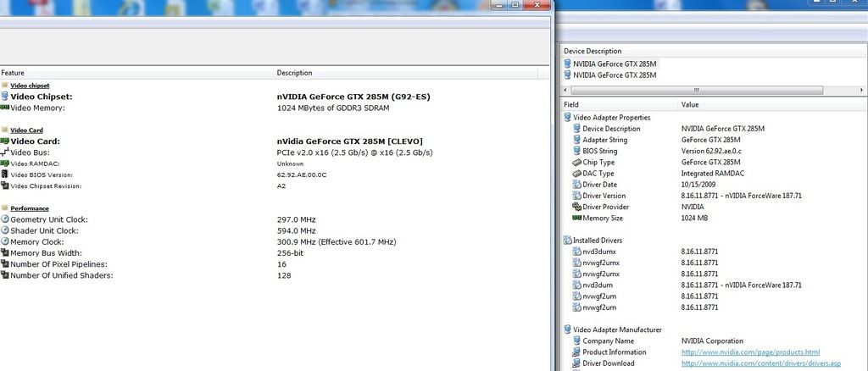Click the device list scrollbar left arrow
This screenshot has height=371, width=868.
point(565,90)
